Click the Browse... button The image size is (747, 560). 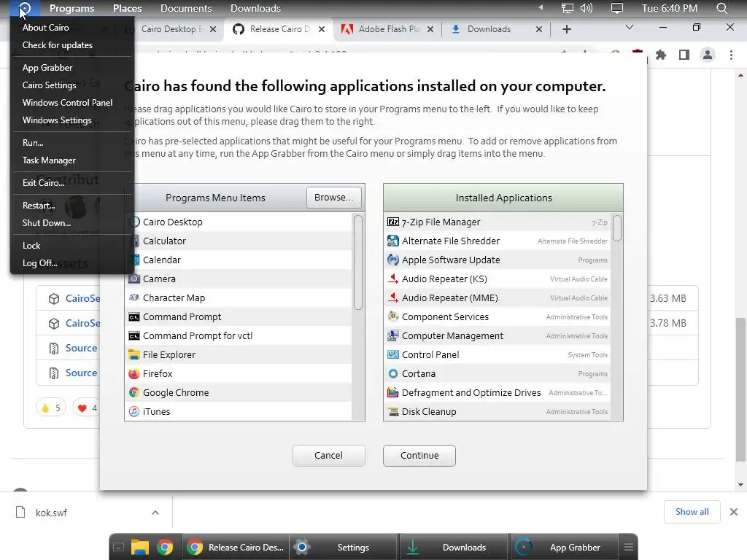[334, 197]
